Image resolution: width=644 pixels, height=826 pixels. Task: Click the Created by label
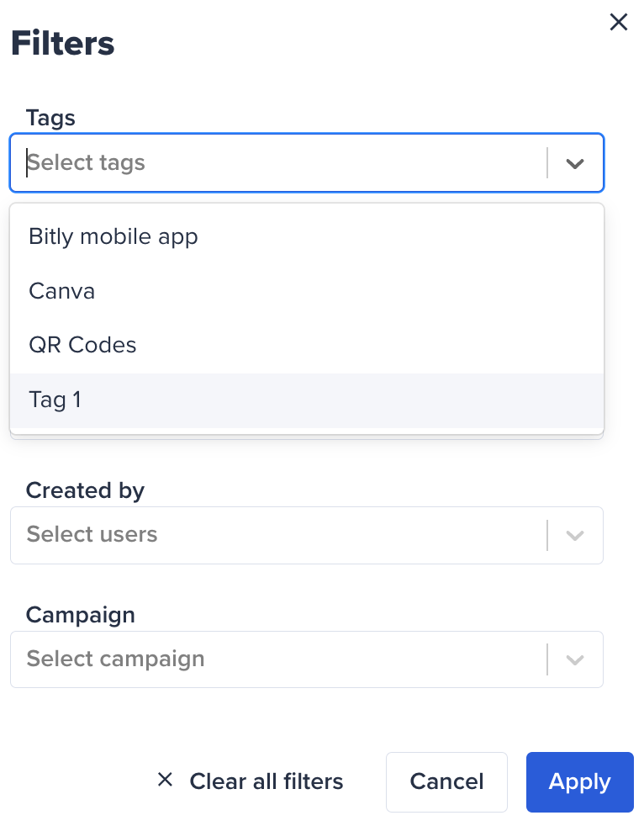coord(85,490)
